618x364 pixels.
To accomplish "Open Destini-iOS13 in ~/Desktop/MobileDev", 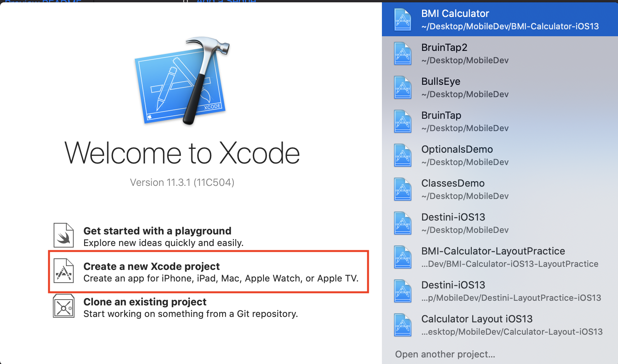I will (500, 223).
